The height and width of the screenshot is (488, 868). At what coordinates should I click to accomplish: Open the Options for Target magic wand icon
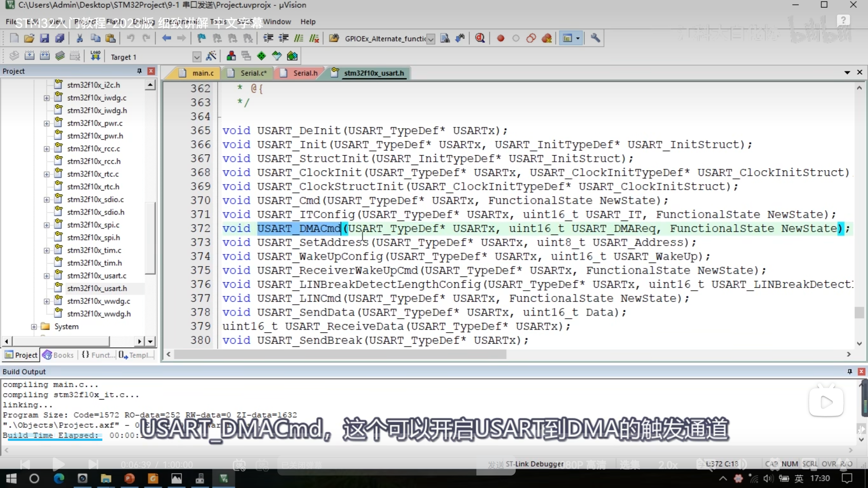click(211, 56)
